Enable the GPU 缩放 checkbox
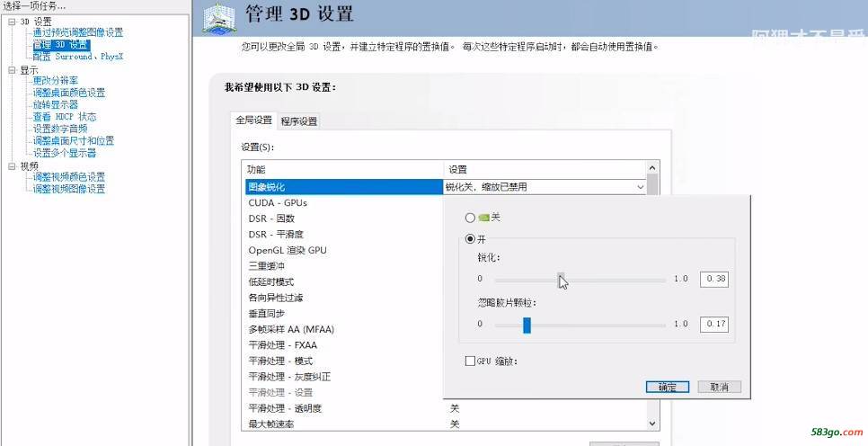The width and height of the screenshot is (868, 446). point(470,361)
